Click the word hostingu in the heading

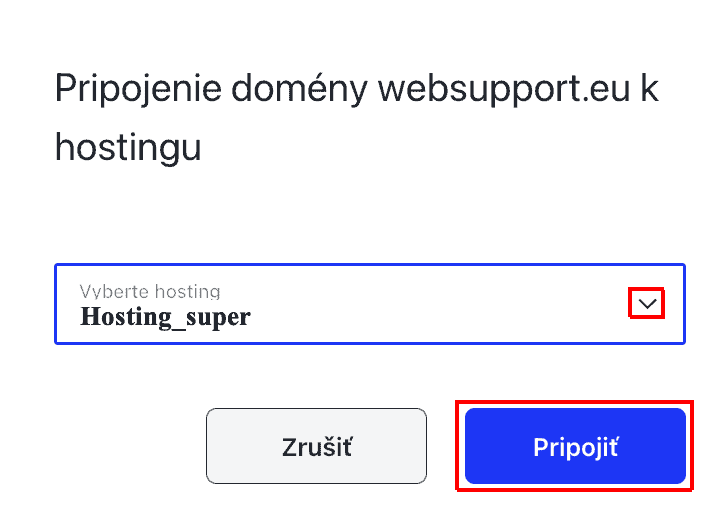[x=128, y=148]
